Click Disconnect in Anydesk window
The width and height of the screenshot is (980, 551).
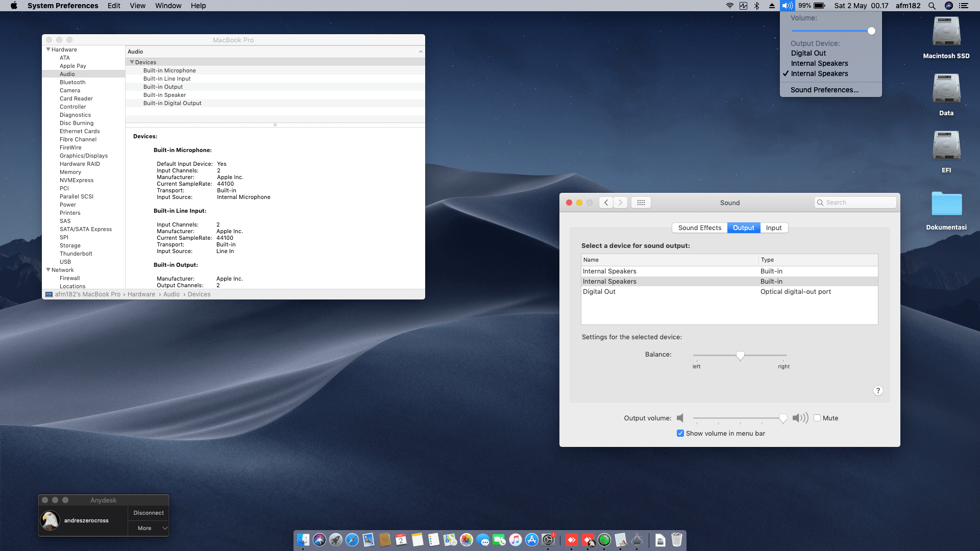pyautogui.click(x=149, y=513)
